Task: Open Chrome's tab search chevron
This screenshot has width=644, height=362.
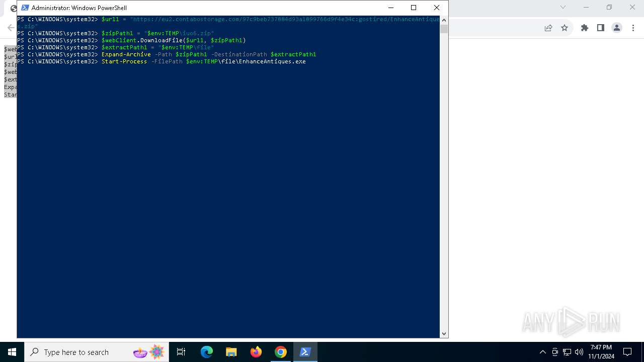Action: click(x=563, y=7)
